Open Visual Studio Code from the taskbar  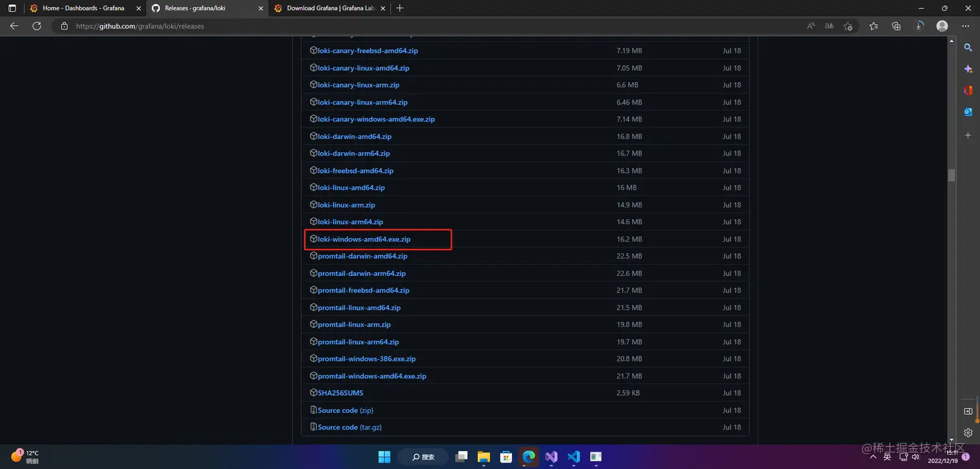[574, 457]
